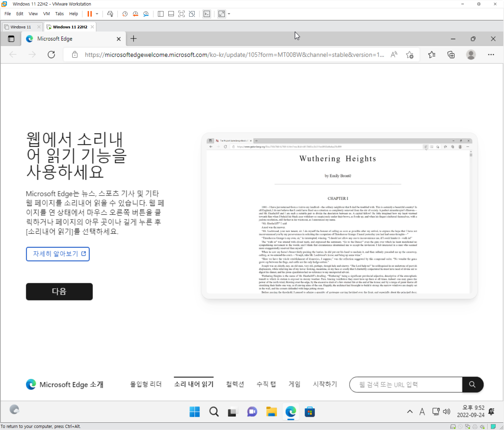Select the 수직 탭 tab
The height and width of the screenshot is (430, 504).
[266, 384]
